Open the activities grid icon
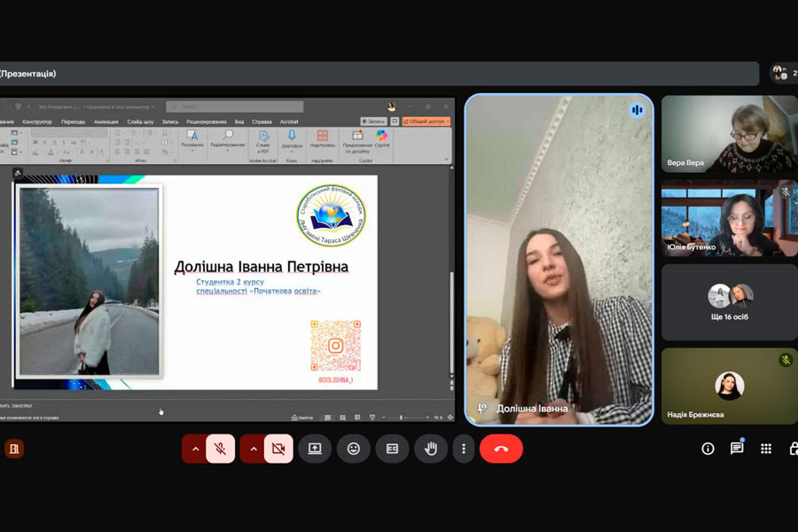Screen dimensions: 798x532 pos(765,449)
